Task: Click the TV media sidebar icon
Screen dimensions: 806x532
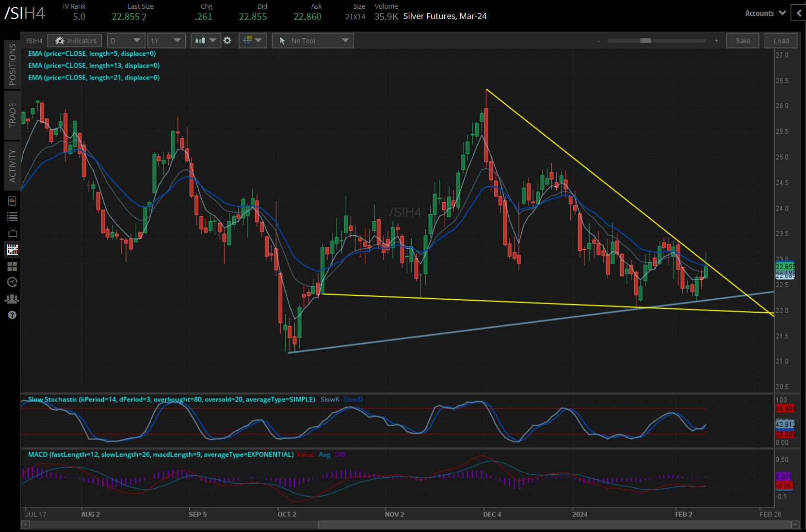Action: point(12,233)
